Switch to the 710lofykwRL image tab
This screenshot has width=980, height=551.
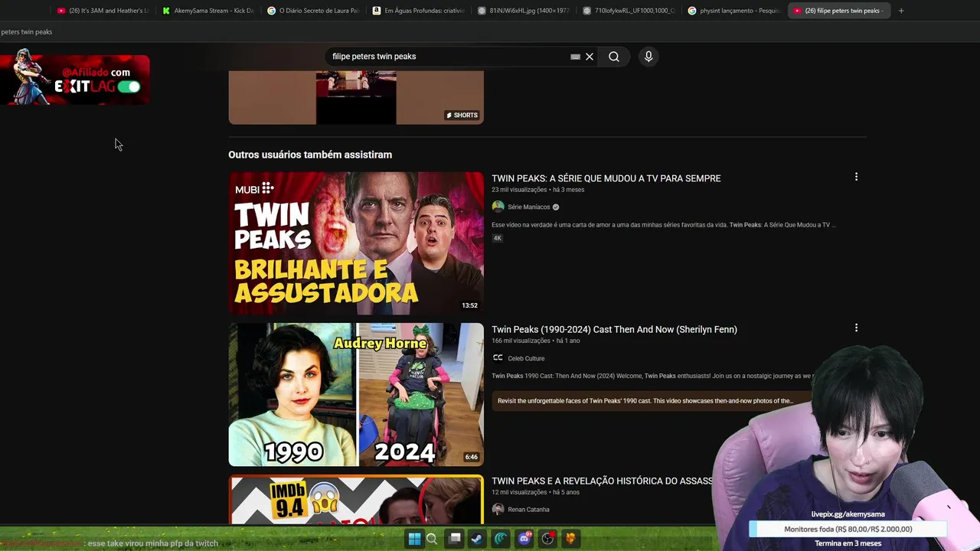[x=629, y=11]
